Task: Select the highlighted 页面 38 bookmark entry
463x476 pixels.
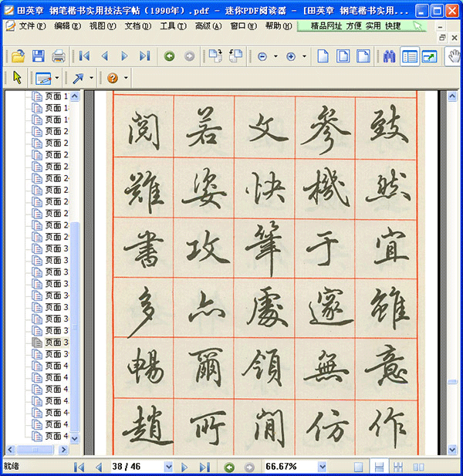Action: (56, 343)
